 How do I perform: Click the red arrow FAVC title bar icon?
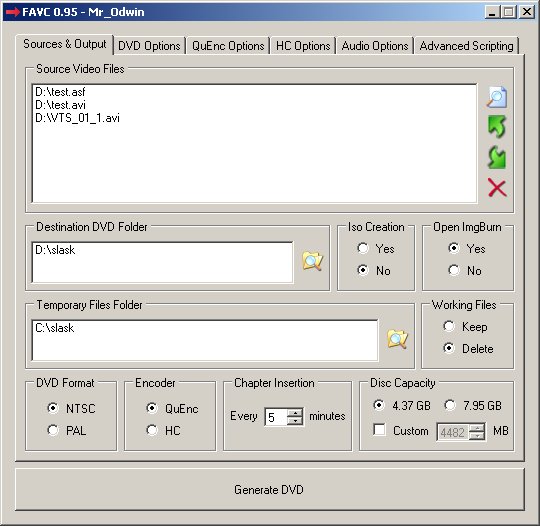point(13,12)
